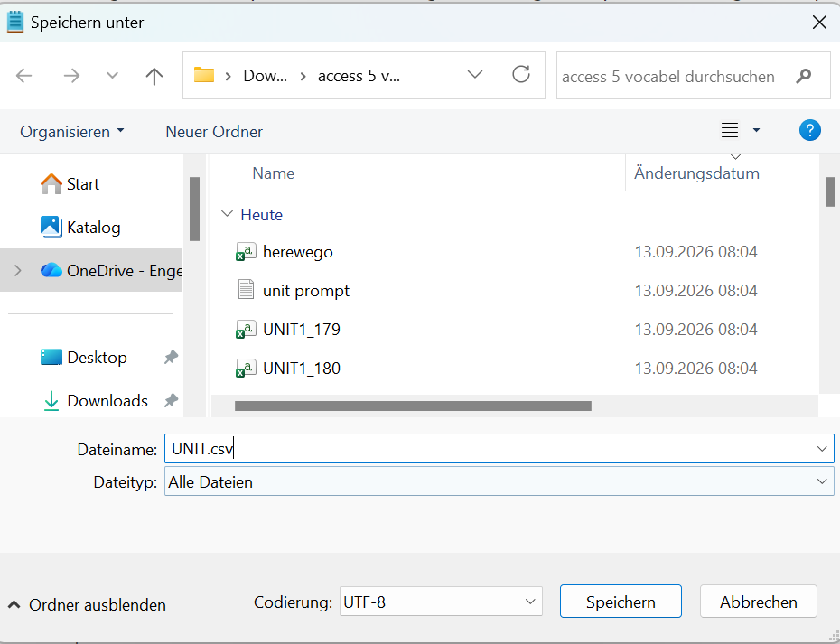Click the file list vertical scrollbar
Image resolution: width=840 pixels, height=644 pixels.
click(x=830, y=191)
